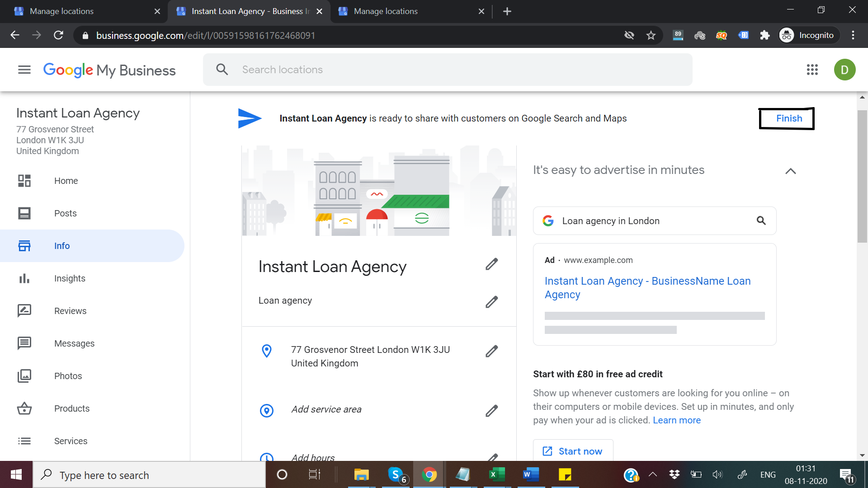Click the page vertical scrollbar
This screenshot has height=488, width=868.
coord(863,176)
